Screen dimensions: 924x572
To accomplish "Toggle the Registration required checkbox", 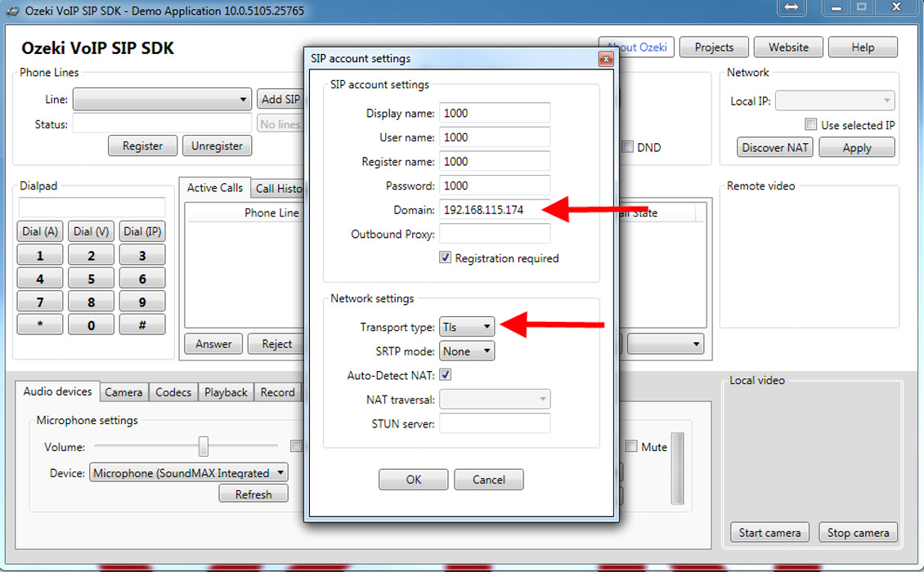I will [445, 257].
